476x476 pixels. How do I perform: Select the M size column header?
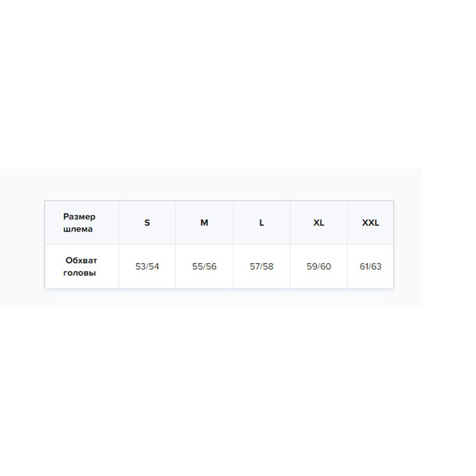coord(204,223)
